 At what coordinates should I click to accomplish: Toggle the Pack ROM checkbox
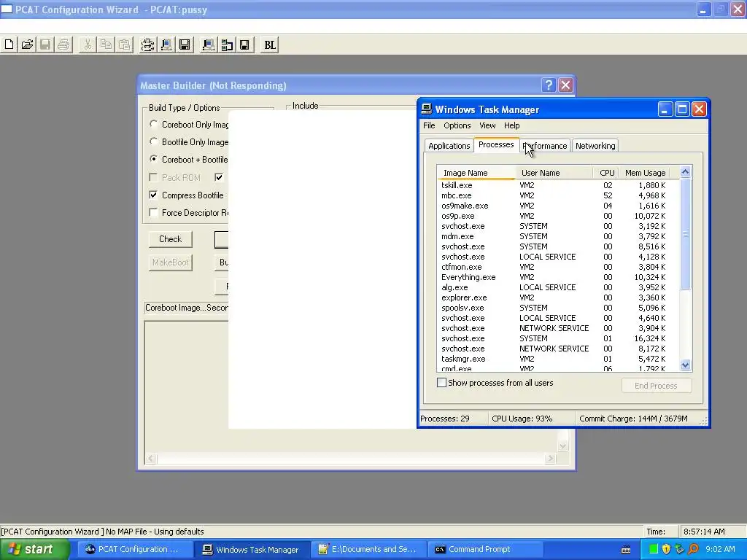(x=153, y=177)
